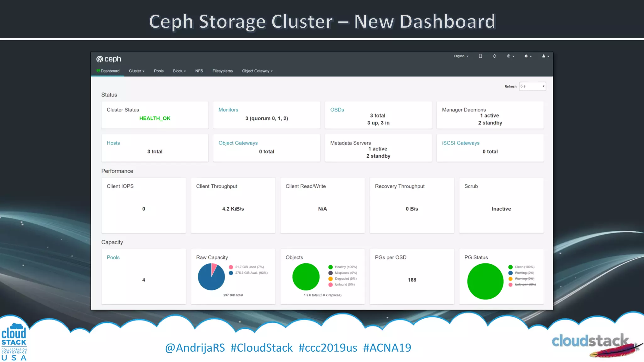Toggle the Used legend swatch in Raw Capacity

click(x=231, y=267)
